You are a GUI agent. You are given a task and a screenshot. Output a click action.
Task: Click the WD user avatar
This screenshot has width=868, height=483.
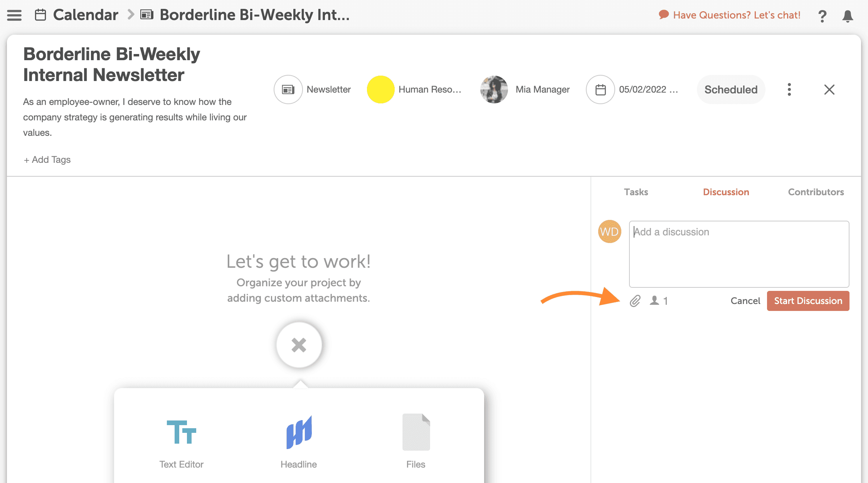[609, 231]
